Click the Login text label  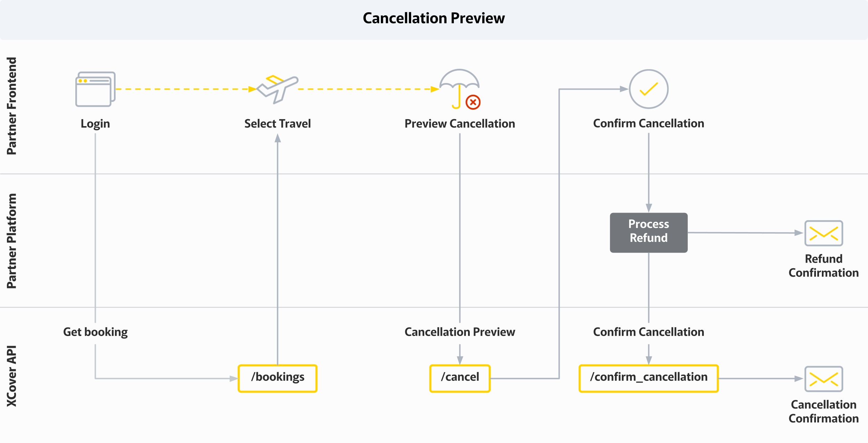click(95, 124)
